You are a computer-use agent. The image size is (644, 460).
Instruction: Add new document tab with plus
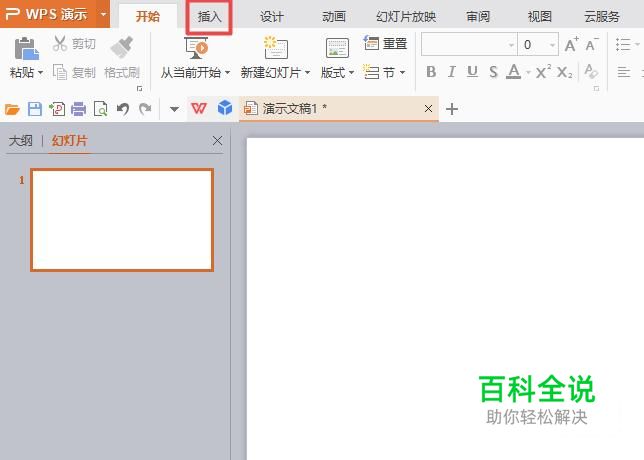452,109
